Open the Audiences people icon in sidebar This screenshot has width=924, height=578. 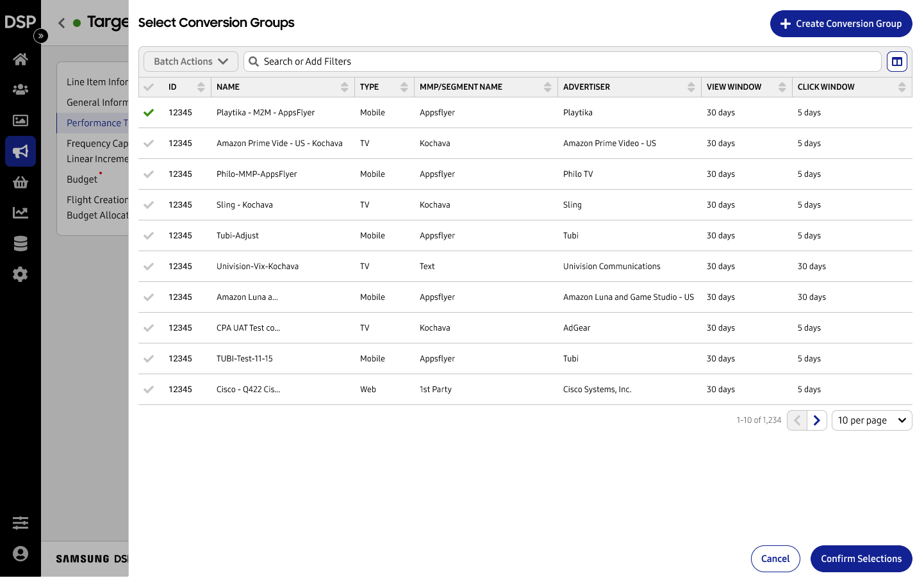click(x=21, y=90)
